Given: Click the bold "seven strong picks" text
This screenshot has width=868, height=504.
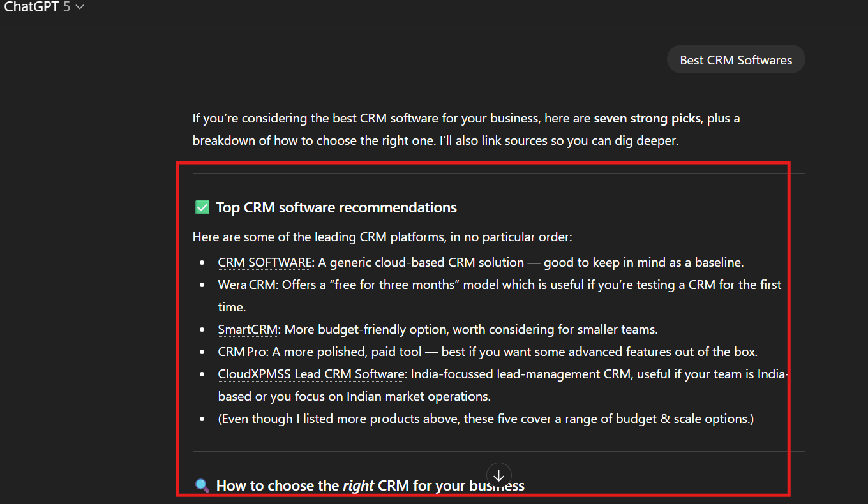Looking at the screenshot, I should tap(647, 118).
